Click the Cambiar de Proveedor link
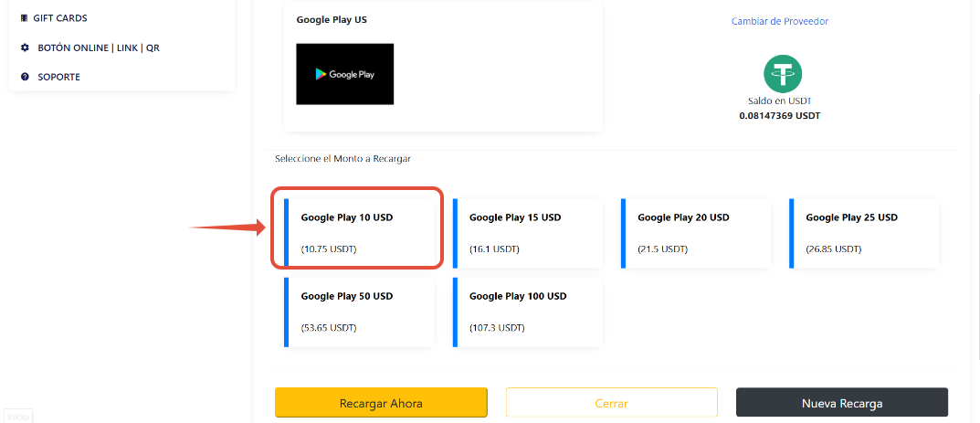The width and height of the screenshot is (980, 423). [x=780, y=21]
